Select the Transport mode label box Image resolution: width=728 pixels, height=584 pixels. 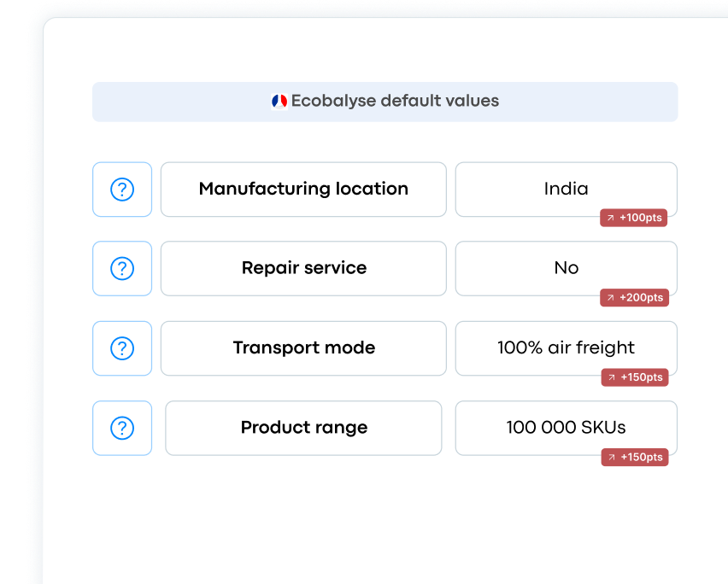303,348
